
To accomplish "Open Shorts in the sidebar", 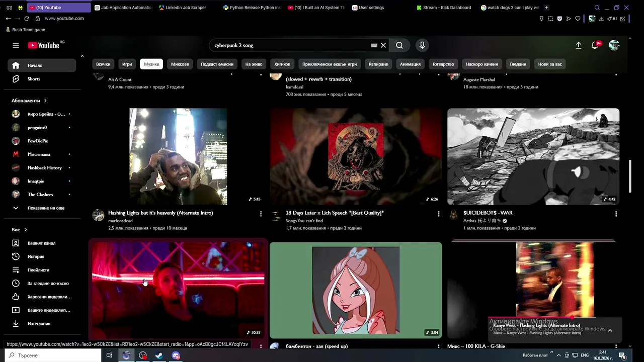I will pyautogui.click(x=42, y=79).
